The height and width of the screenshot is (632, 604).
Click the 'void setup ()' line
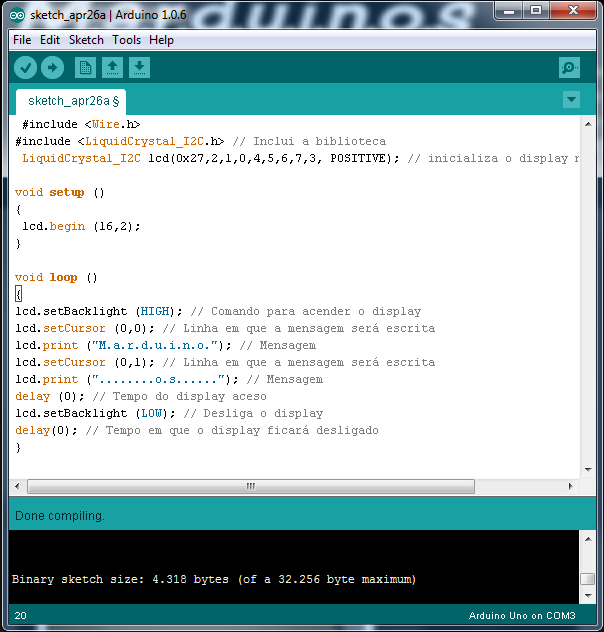tap(60, 192)
